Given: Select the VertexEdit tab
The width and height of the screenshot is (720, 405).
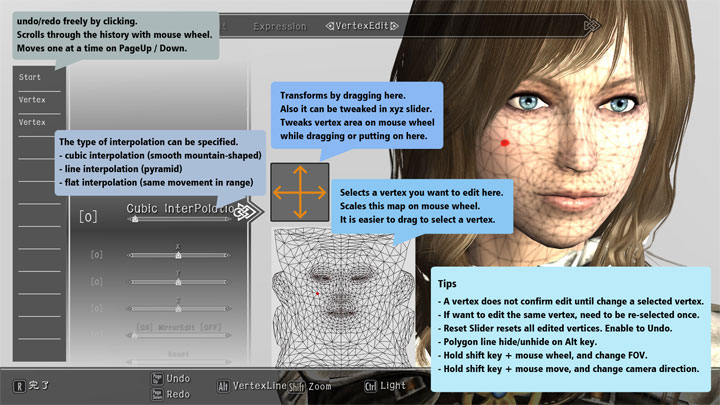Looking at the screenshot, I should pos(362,26).
